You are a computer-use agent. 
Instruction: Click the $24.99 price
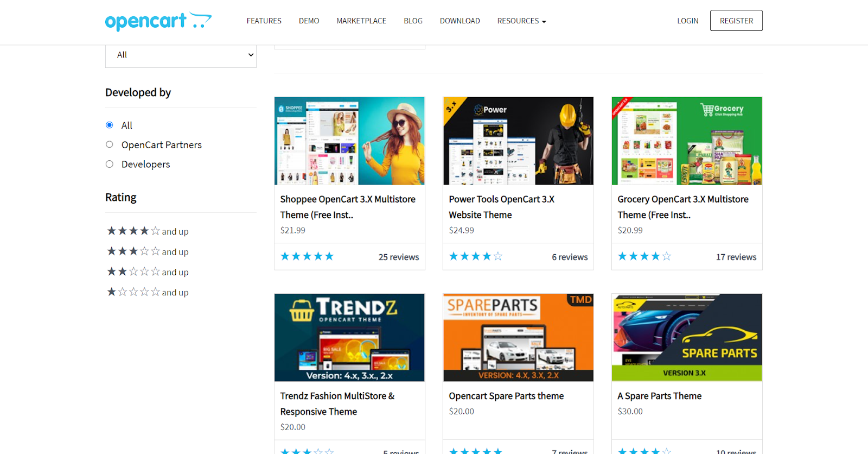(x=462, y=230)
